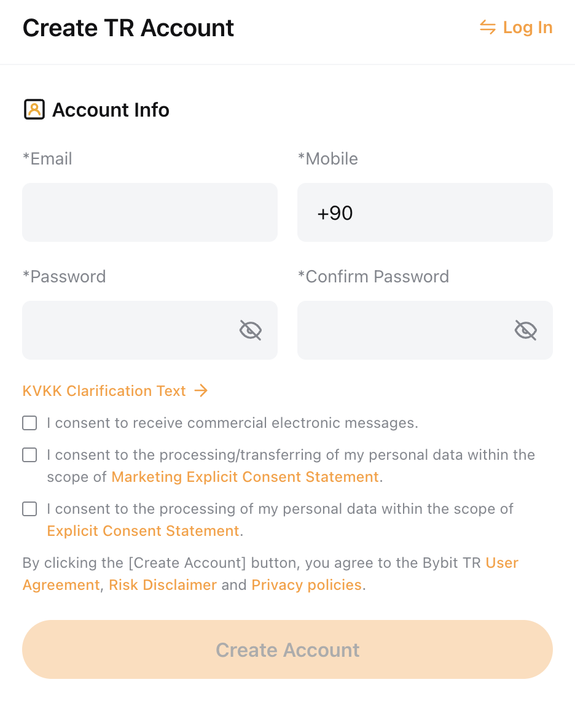This screenshot has height=728, width=575.
Task: Open the Privacy policies link
Action: click(307, 584)
